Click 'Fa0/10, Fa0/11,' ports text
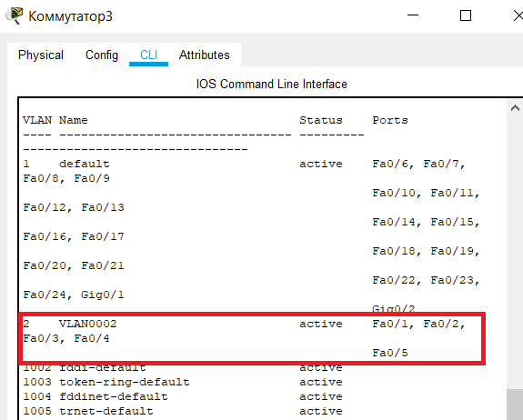The height and width of the screenshot is (420, 523). 426,193
